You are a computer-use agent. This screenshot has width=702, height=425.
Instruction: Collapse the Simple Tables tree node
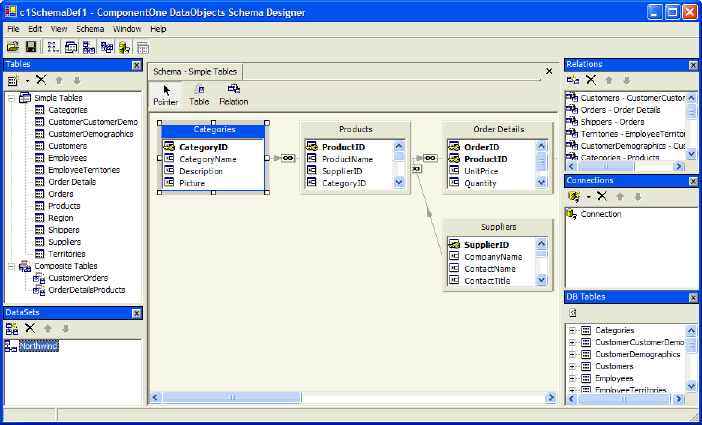pos(12,98)
